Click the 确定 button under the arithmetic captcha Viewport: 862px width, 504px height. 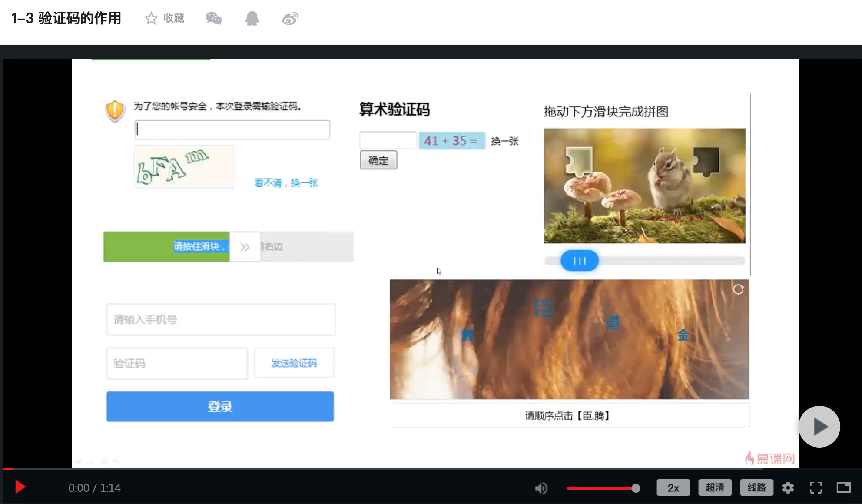(378, 160)
